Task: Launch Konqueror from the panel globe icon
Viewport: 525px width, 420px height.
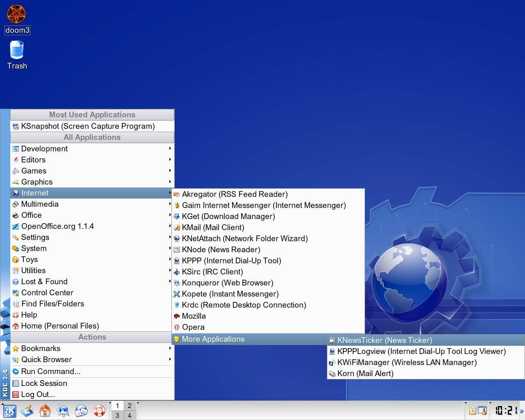Action: tap(63, 411)
